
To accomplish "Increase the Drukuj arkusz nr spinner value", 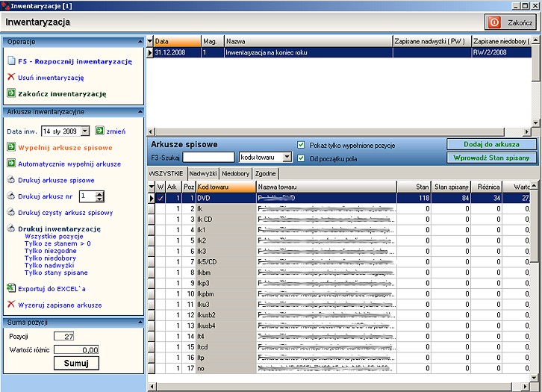I will coord(101,193).
